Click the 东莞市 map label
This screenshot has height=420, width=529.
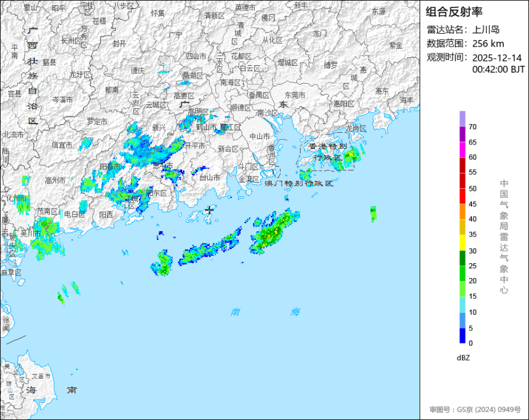[x=295, y=95]
